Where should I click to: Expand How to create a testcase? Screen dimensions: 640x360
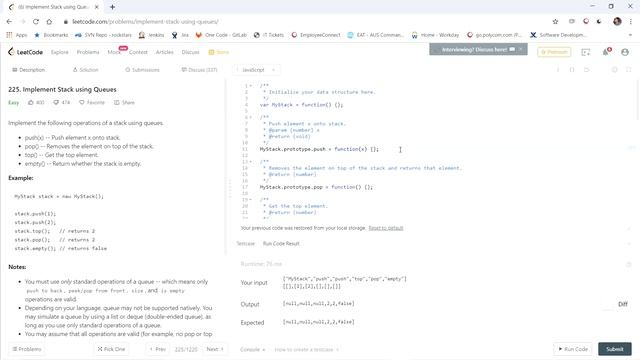tap(307, 349)
